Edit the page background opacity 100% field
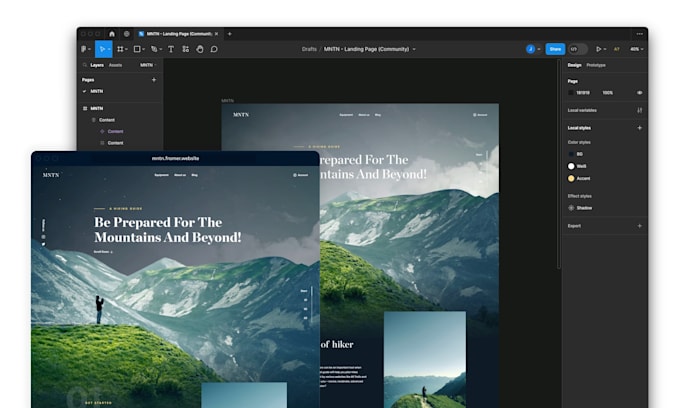Screen dimensions: 680x408 (608, 93)
